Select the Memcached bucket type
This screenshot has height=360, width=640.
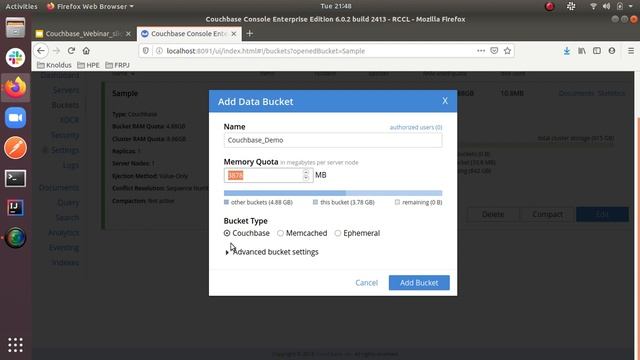tap(280, 233)
